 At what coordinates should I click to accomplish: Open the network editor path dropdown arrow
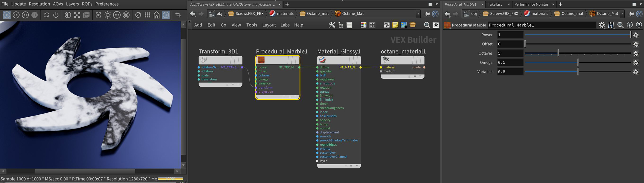tap(418, 13)
